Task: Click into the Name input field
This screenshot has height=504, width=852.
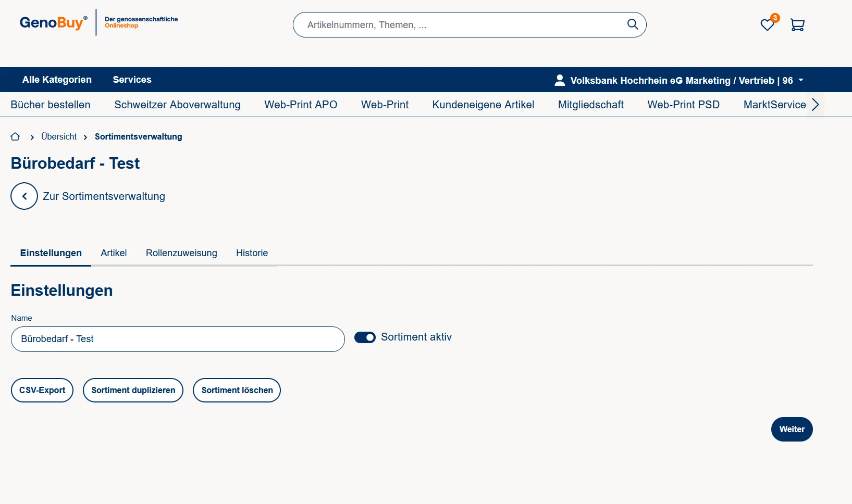Action: click(178, 339)
